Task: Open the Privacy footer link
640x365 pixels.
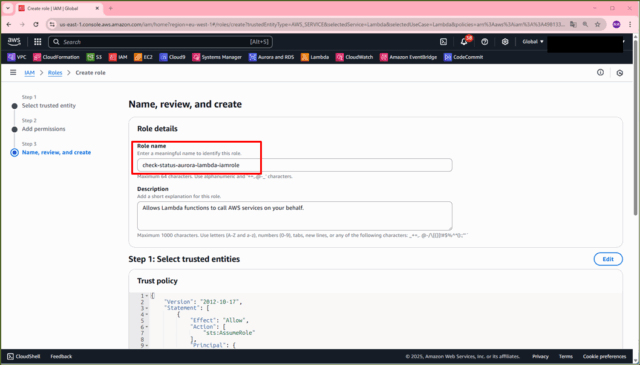Action: coord(540,356)
